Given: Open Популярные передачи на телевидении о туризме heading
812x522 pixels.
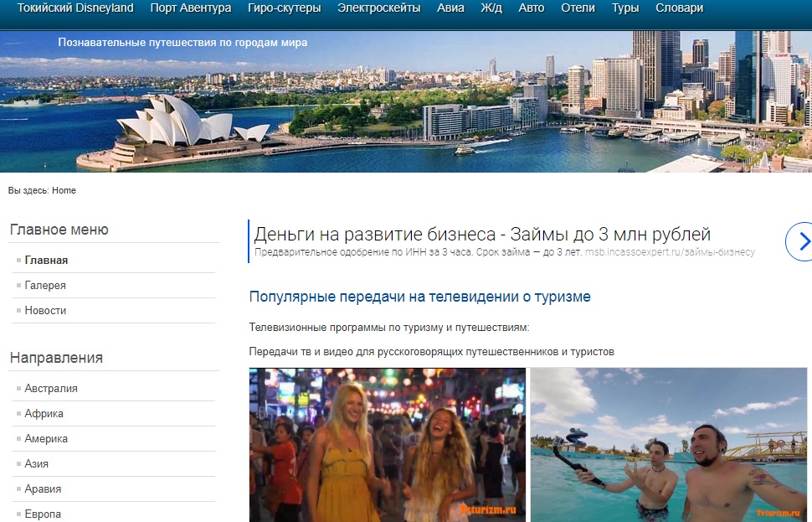Looking at the screenshot, I should click(420, 297).
